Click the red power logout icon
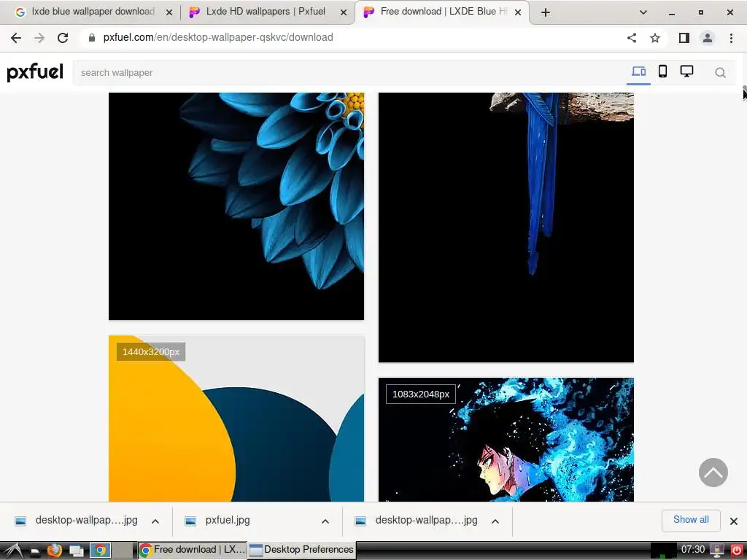Image resolution: width=747 pixels, height=560 pixels. tap(736, 551)
